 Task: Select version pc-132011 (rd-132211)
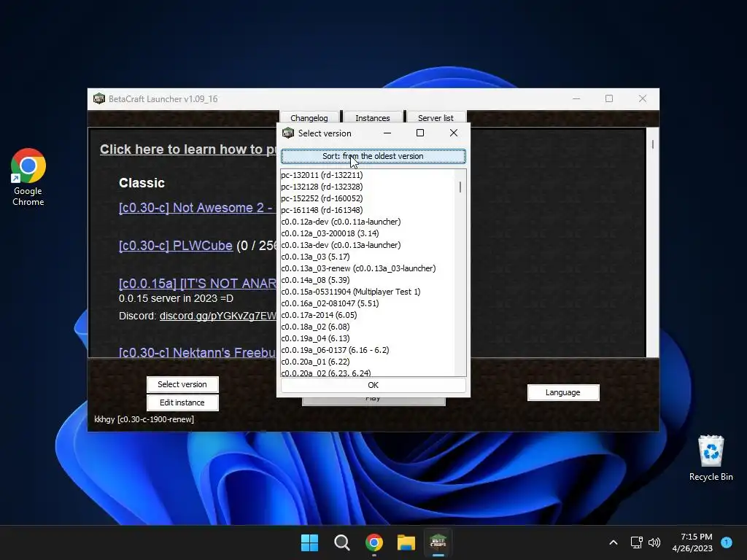(368, 175)
